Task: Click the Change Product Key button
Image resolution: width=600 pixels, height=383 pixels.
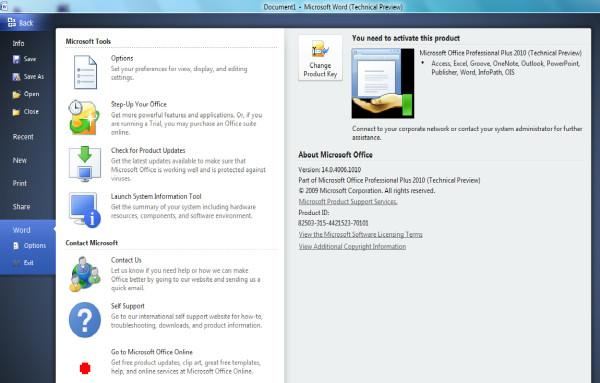Action: point(320,58)
